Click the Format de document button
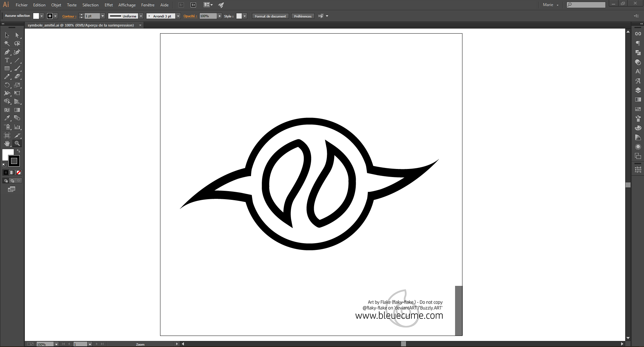The image size is (644, 347). pos(270,16)
